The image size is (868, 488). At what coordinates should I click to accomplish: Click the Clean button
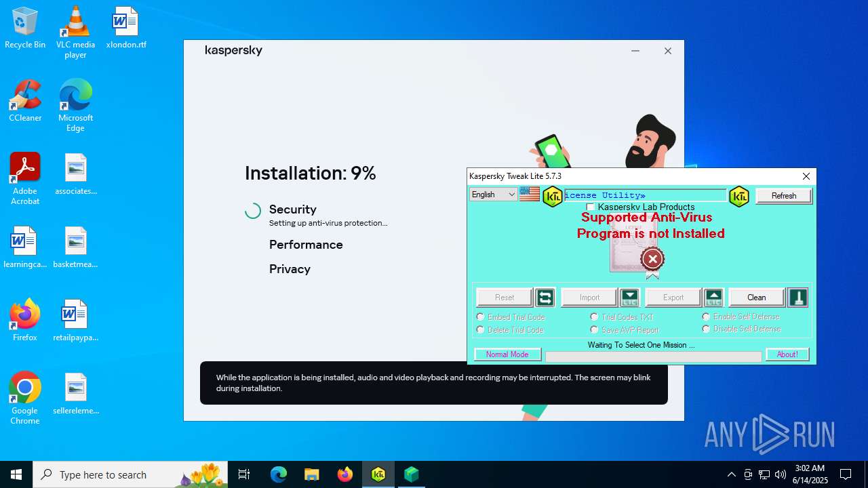(757, 298)
